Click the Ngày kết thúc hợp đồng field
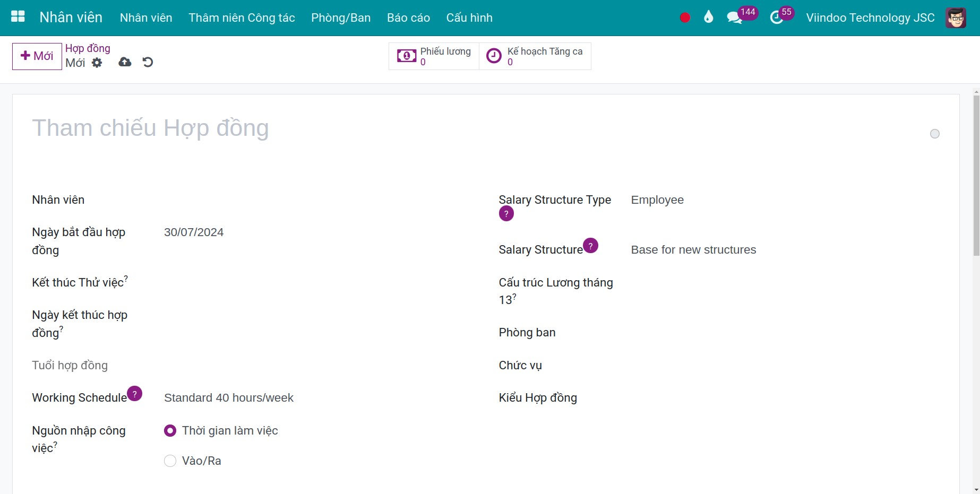The image size is (980, 494). pyautogui.click(x=319, y=315)
